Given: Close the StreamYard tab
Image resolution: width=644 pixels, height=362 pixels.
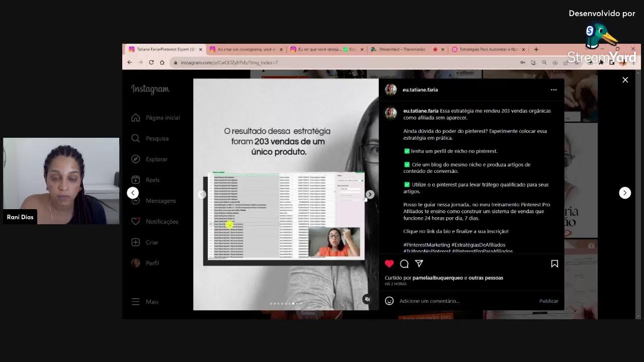Looking at the screenshot, I should point(443,49).
